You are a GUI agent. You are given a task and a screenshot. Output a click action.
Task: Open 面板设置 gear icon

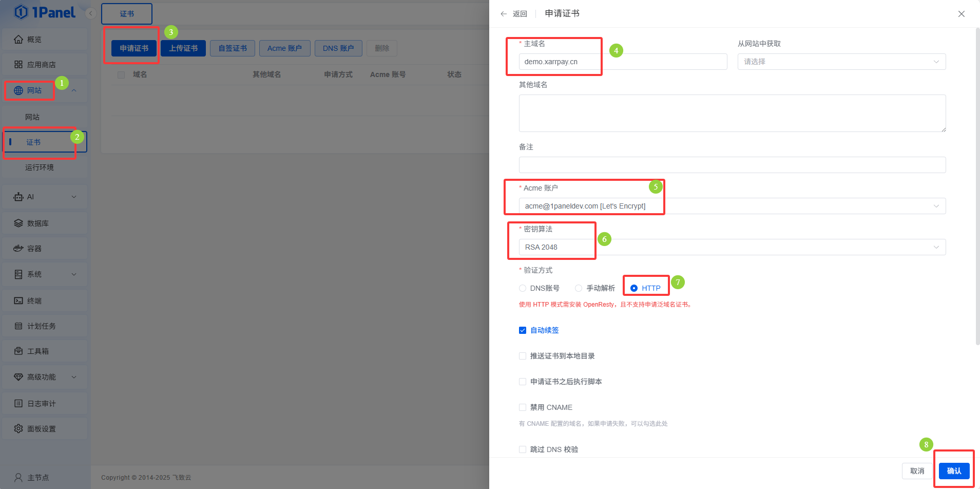pos(18,429)
